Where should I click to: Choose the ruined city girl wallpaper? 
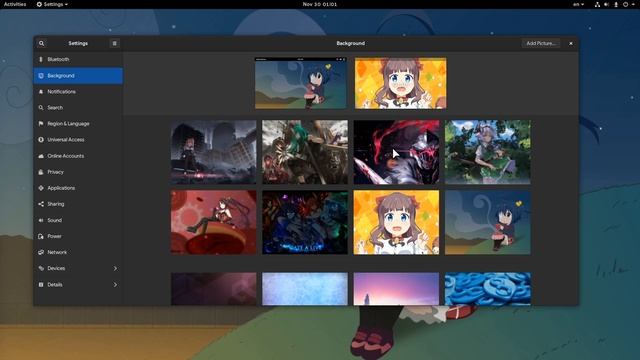[213, 152]
